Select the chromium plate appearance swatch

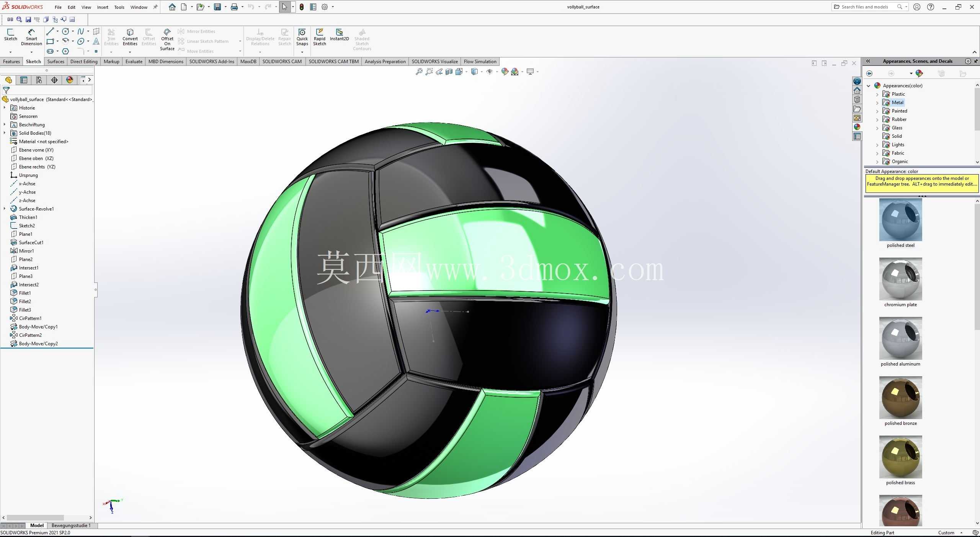click(x=900, y=279)
